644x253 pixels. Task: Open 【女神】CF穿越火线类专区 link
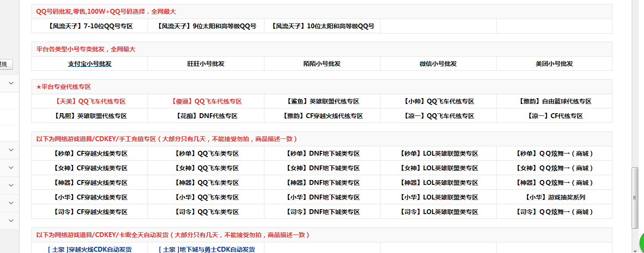click(x=89, y=168)
